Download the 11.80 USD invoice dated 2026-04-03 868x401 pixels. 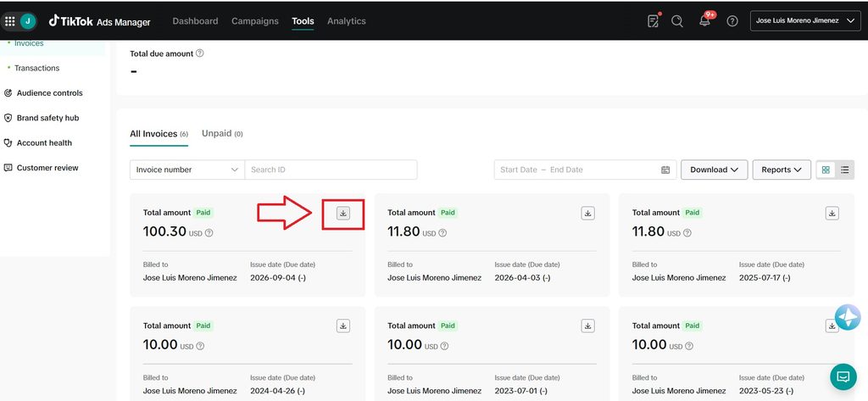[x=588, y=214]
